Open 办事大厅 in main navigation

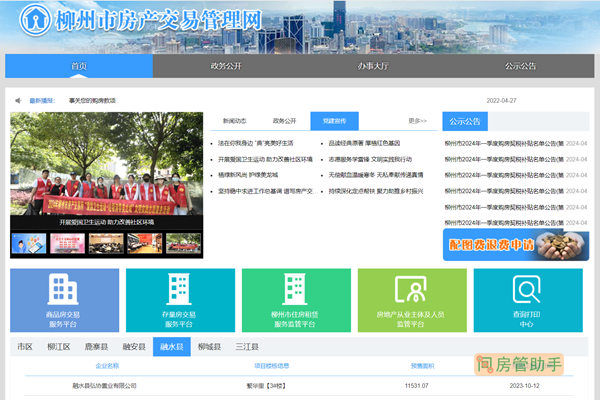tap(373, 66)
